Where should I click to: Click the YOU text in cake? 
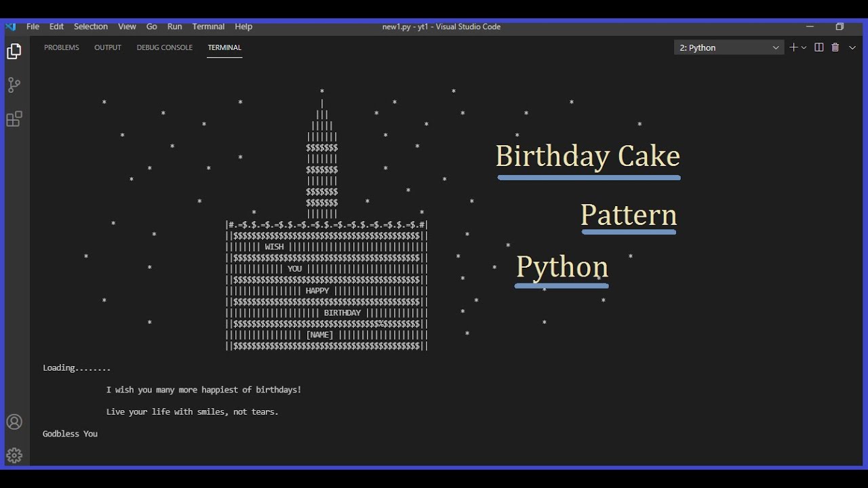pyautogui.click(x=295, y=269)
